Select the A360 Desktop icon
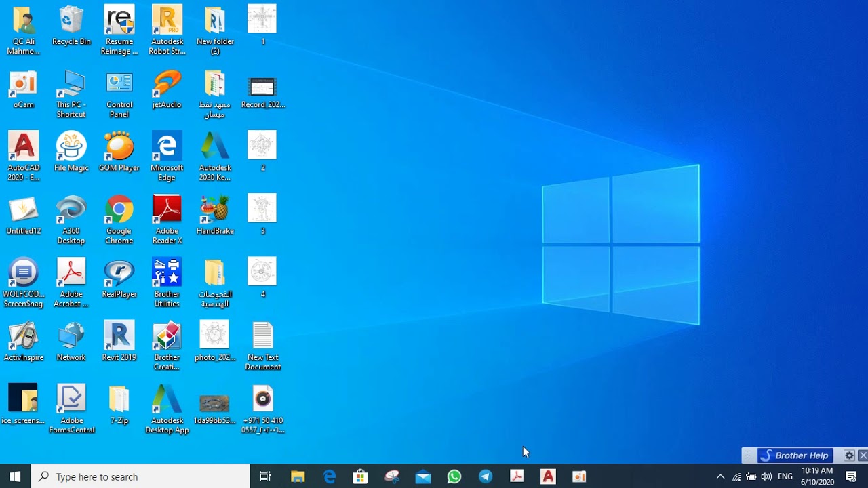 (x=71, y=220)
